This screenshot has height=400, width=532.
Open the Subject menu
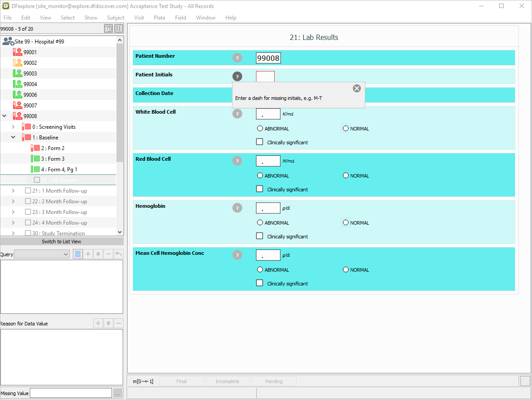(x=116, y=18)
